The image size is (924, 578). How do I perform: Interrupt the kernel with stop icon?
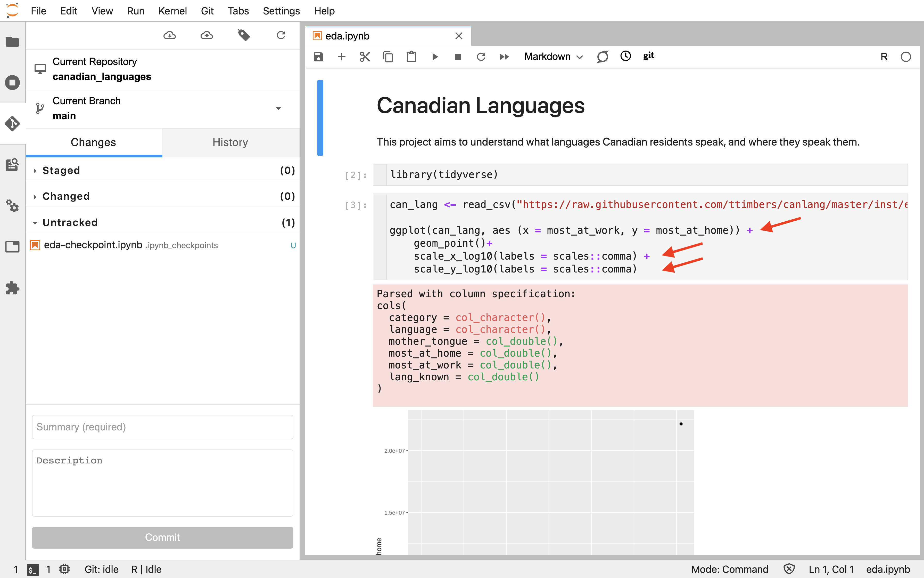(x=458, y=57)
